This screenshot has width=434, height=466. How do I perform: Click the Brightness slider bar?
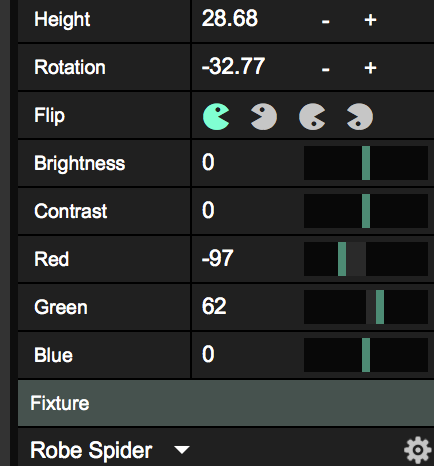pos(366,163)
